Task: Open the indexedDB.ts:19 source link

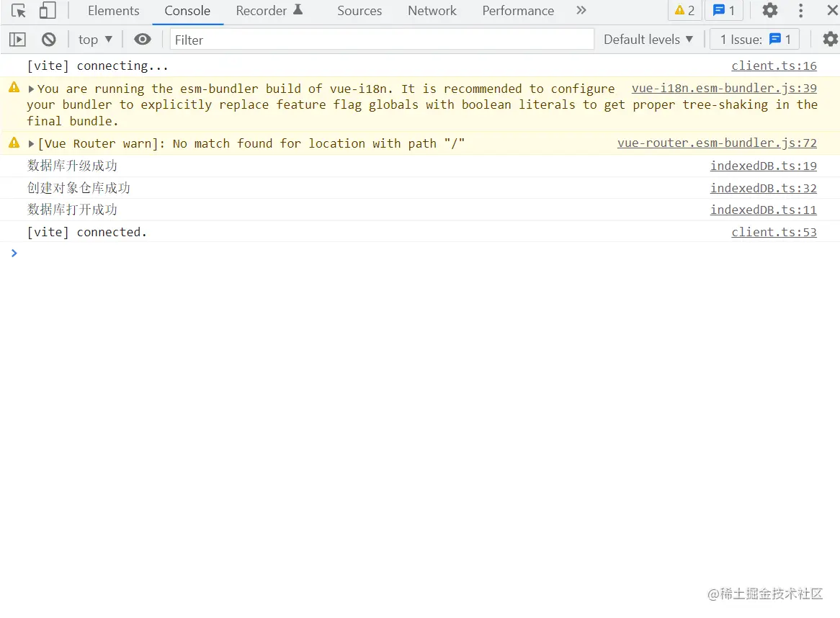Action: click(764, 166)
